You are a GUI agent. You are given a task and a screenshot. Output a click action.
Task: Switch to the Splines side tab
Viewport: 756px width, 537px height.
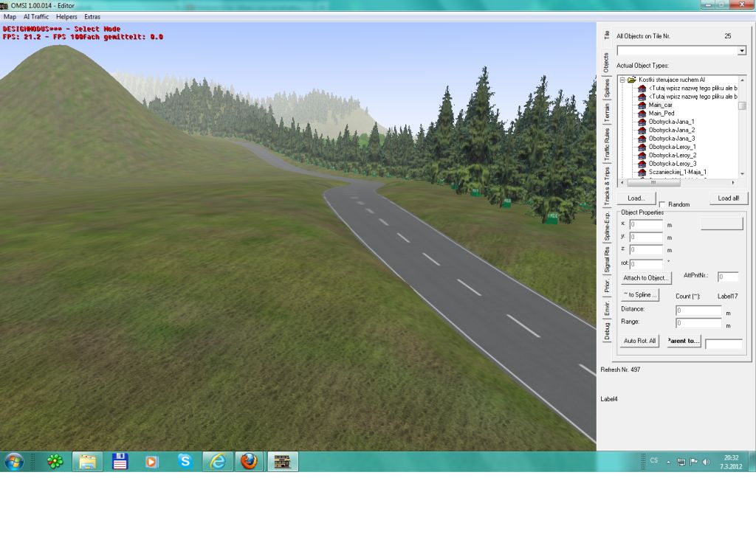click(x=607, y=89)
